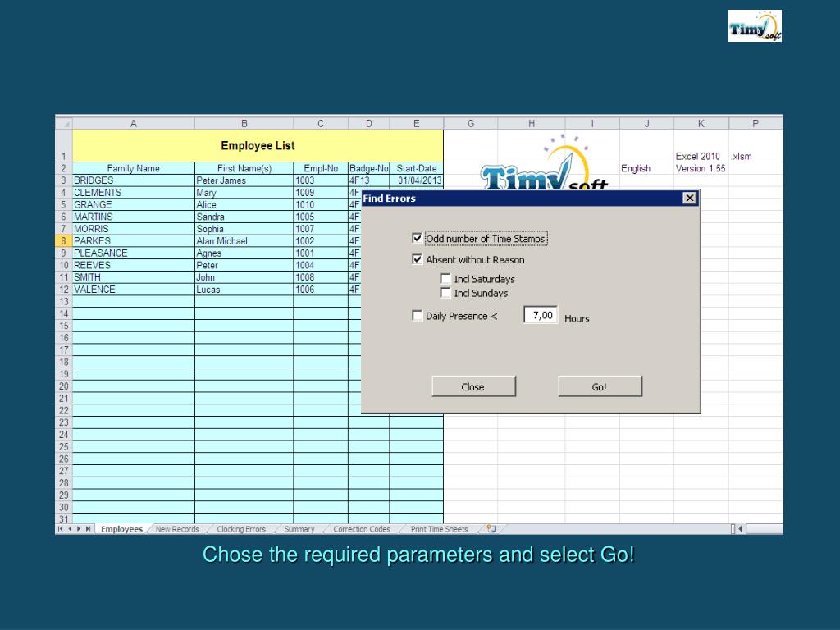Click the insert new worksheet icon
This screenshot has width=840, height=630.
pos(492,529)
